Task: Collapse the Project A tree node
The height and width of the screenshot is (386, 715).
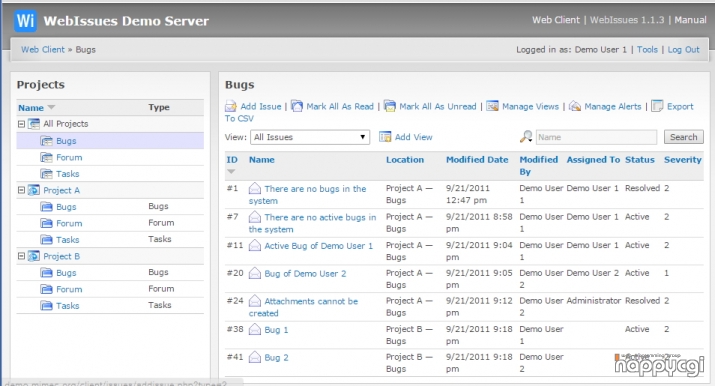Action: click(x=21, y=190)
